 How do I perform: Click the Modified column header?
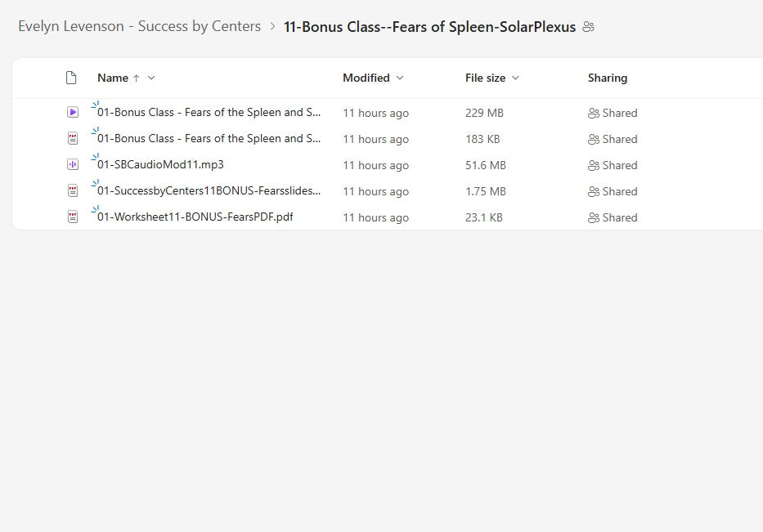click(x=366, y=78)
